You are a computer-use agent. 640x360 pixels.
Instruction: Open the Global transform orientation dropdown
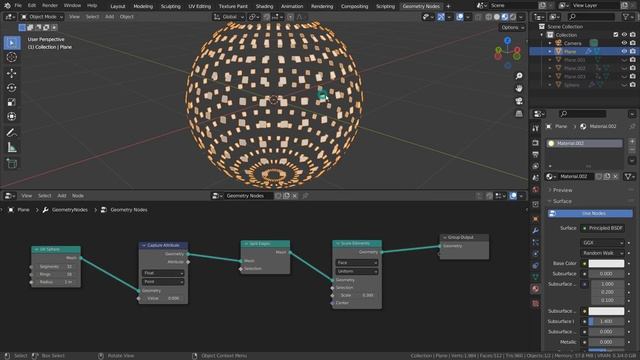point(229,17)
